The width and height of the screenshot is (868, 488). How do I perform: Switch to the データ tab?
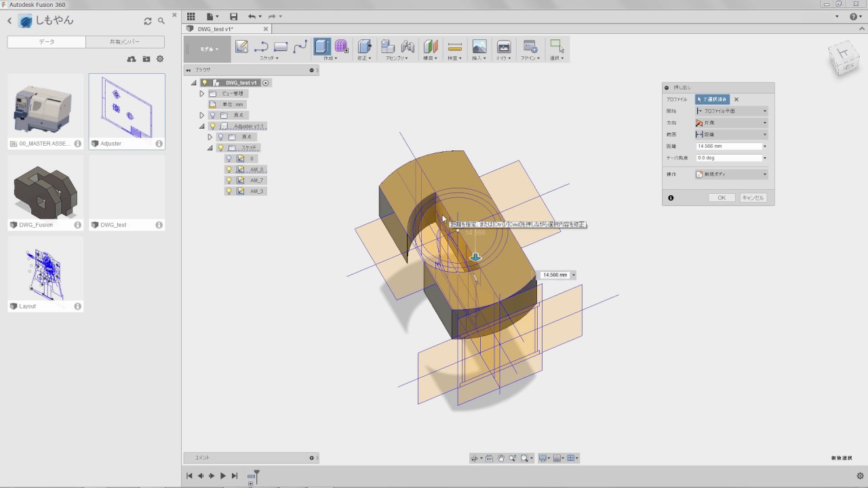[47, 42]
